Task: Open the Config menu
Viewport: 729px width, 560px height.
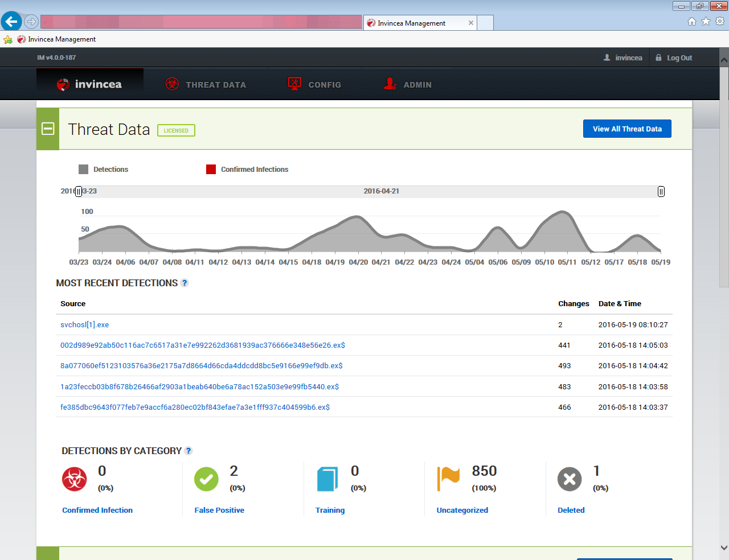Action: 314,84
